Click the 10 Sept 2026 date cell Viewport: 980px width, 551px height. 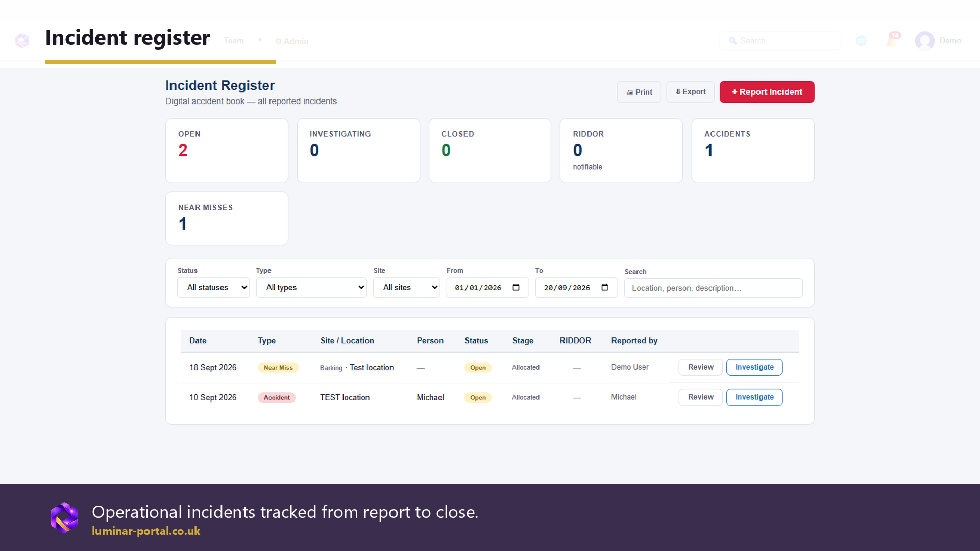[x=213, y=398]
